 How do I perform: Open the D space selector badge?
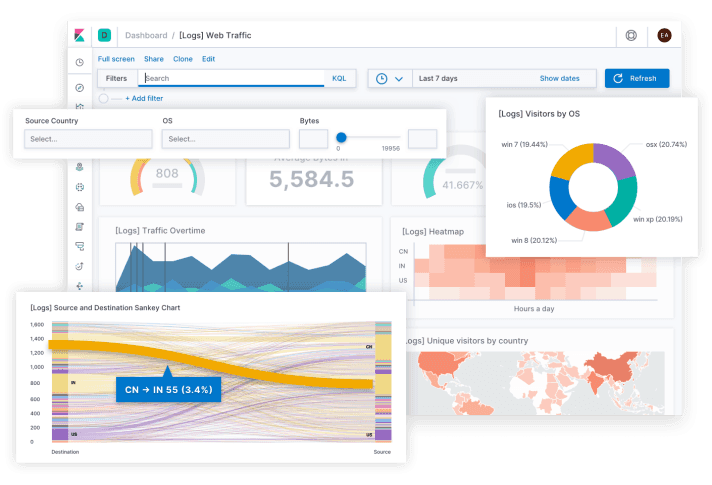click(x=104, y=35)
